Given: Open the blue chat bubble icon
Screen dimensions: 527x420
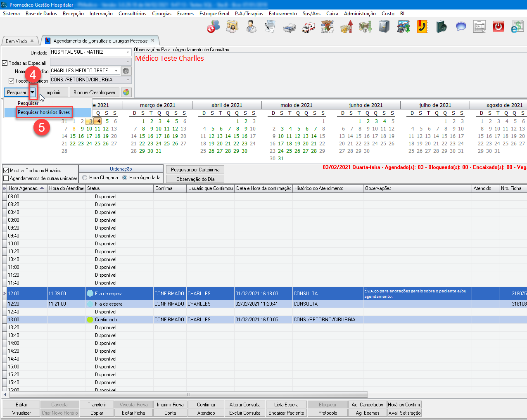Looking at the screenshot, I should [461, 27].
